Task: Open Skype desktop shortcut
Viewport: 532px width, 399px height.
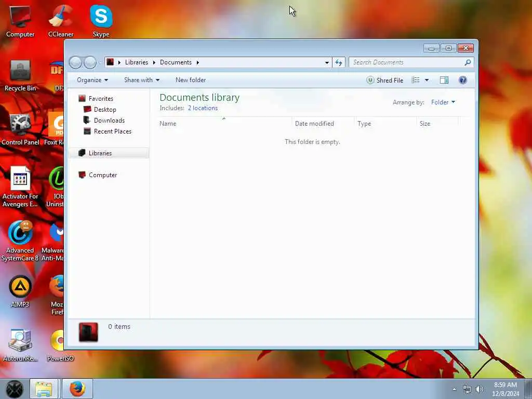Action: (101, 21)
